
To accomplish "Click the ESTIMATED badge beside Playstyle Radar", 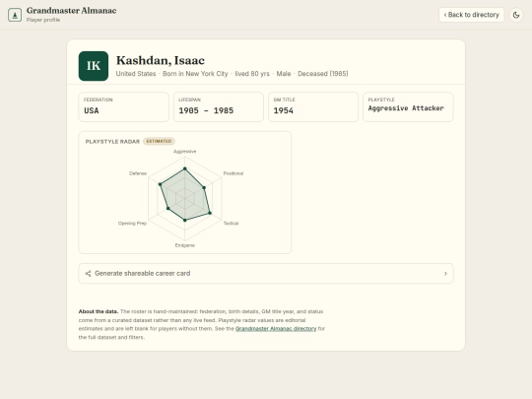I will (x=159, y=141).
